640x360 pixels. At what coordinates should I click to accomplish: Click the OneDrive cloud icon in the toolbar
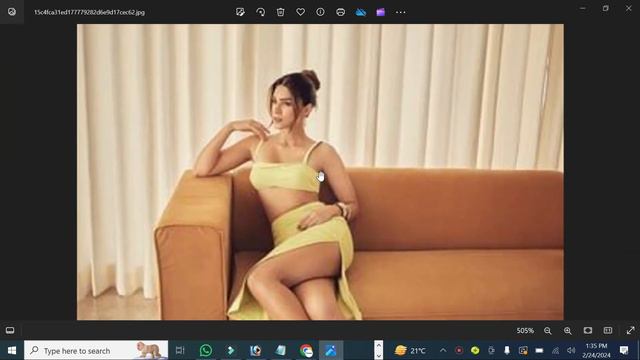(x=361, y=12)
